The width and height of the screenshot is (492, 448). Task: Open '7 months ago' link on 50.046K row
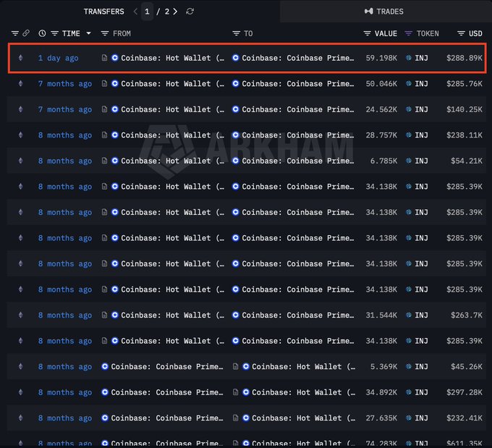click(x=65, y=84)
